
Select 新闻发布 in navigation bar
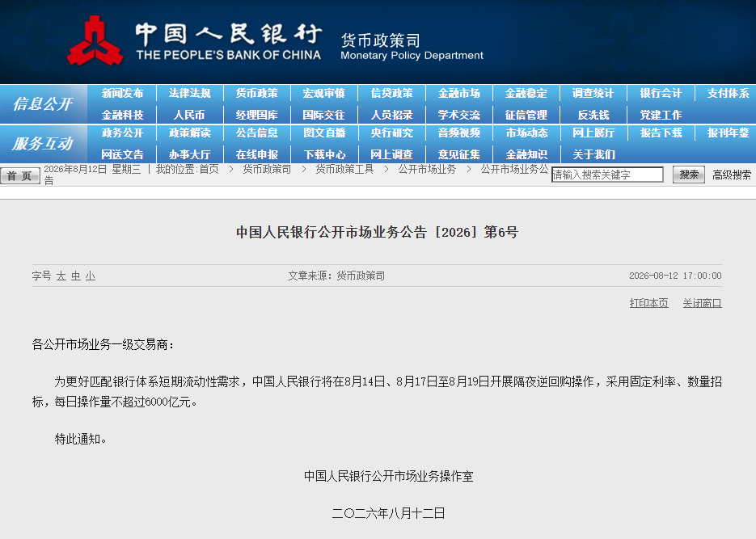pos(122,93)
